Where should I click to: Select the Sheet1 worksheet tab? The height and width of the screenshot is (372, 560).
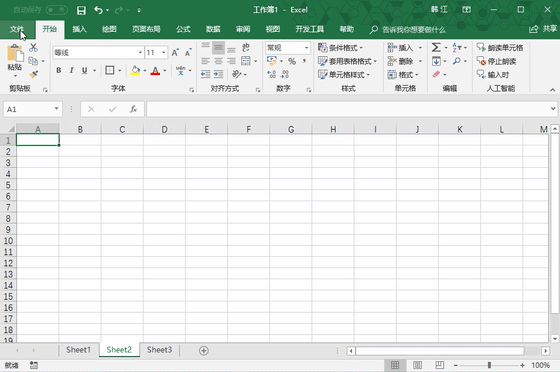[78, 350]
